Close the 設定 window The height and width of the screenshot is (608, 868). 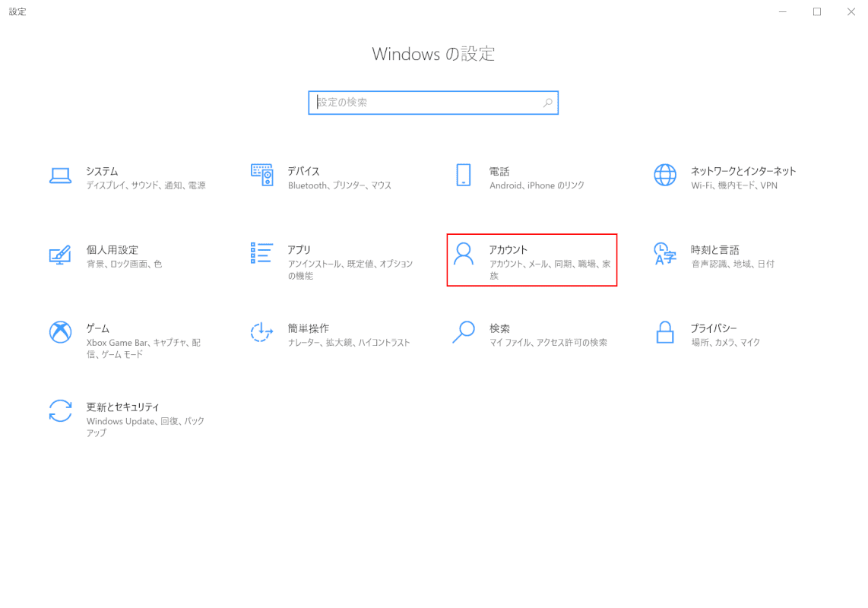[851, 11]
